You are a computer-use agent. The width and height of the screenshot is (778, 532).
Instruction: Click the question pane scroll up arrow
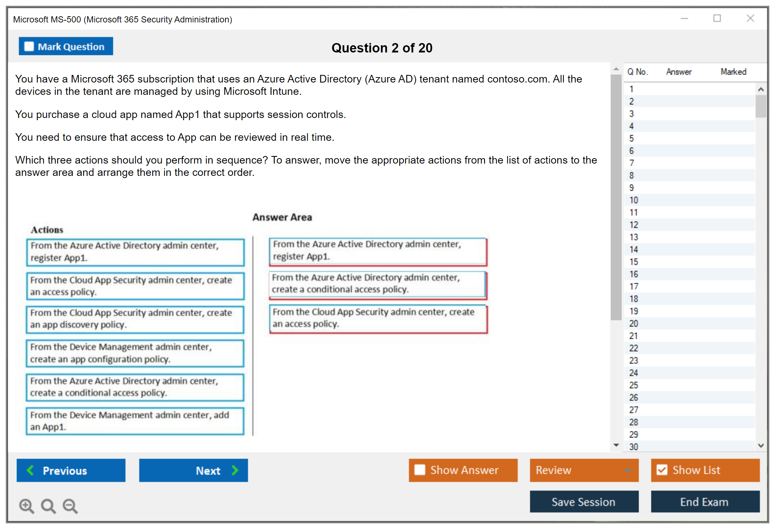[x=616, y=69]
